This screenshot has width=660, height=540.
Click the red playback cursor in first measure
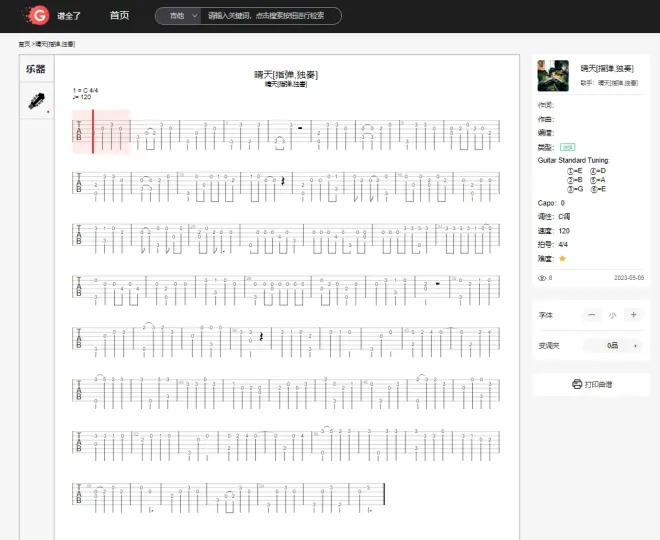[93, 131]
